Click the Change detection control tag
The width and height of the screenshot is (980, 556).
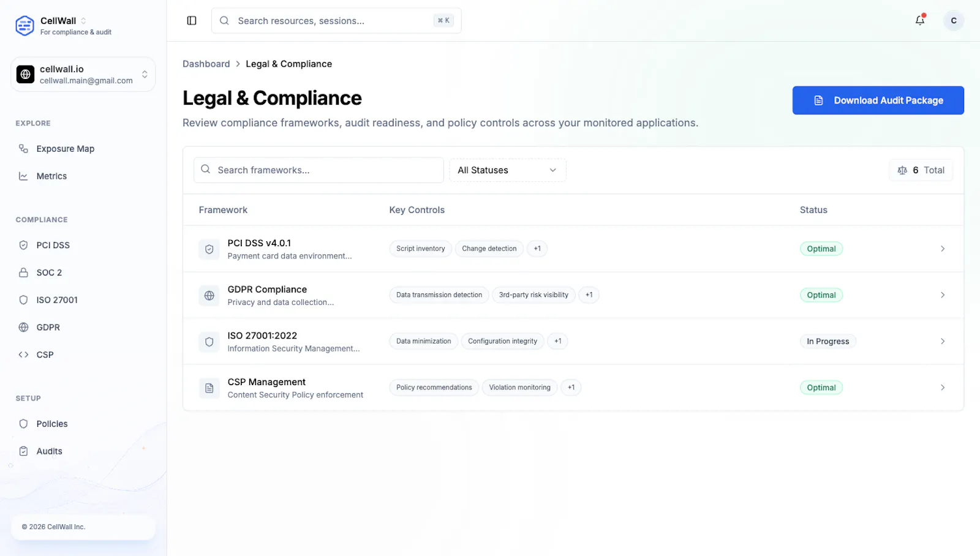point(489,249)
